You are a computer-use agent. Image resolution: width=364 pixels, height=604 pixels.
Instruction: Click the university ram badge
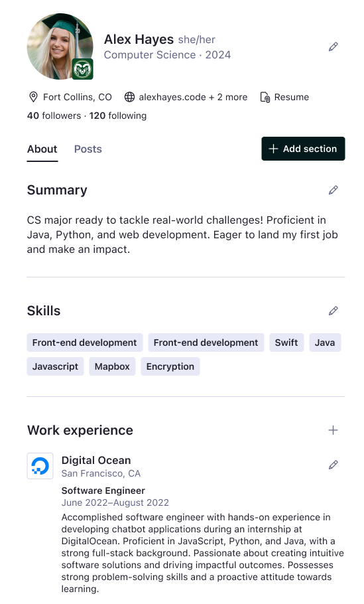pyautogui.click(x=83, y=69)
